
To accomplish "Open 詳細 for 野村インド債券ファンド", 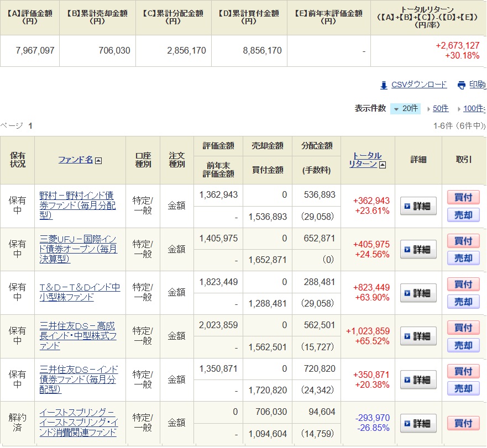I will coord(418,206).
